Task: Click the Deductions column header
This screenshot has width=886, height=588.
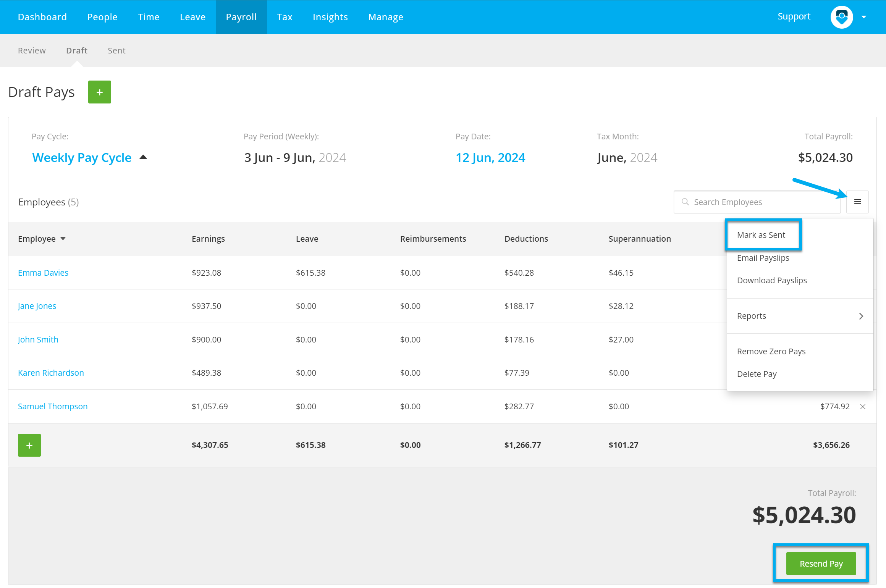Action: click(526, 239)
